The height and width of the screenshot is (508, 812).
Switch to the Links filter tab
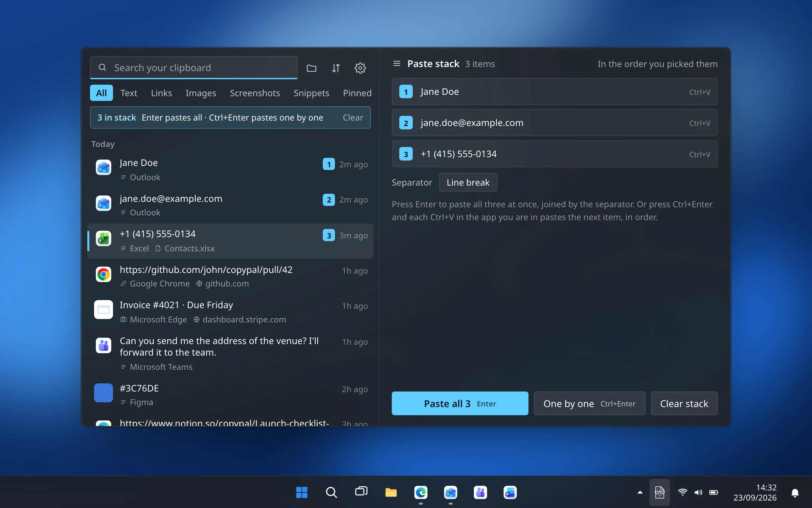coord(161,93)
